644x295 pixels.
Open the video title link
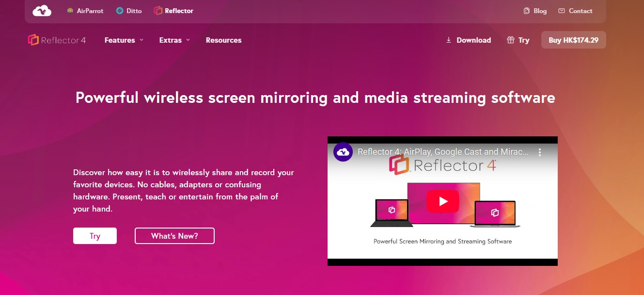pos(443,152)
